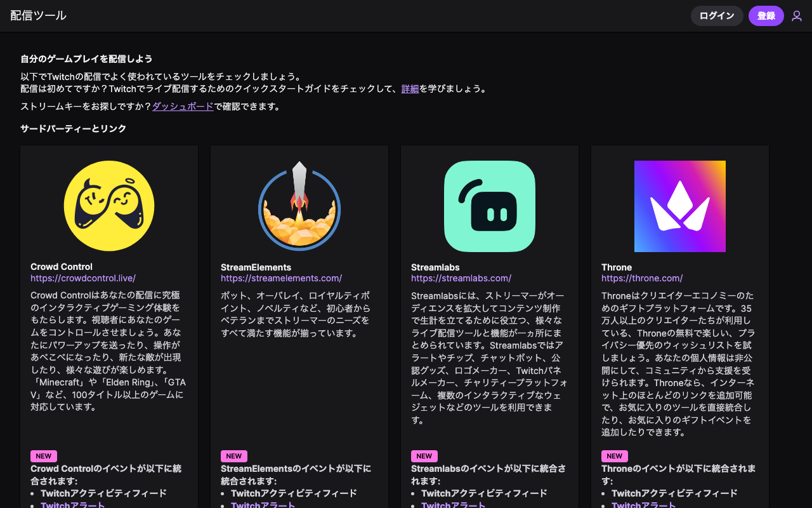The height and width of the screenshot is (508, 812).
Task: Click the NEW badge in Streamlabs card
Action: point(424,456)
